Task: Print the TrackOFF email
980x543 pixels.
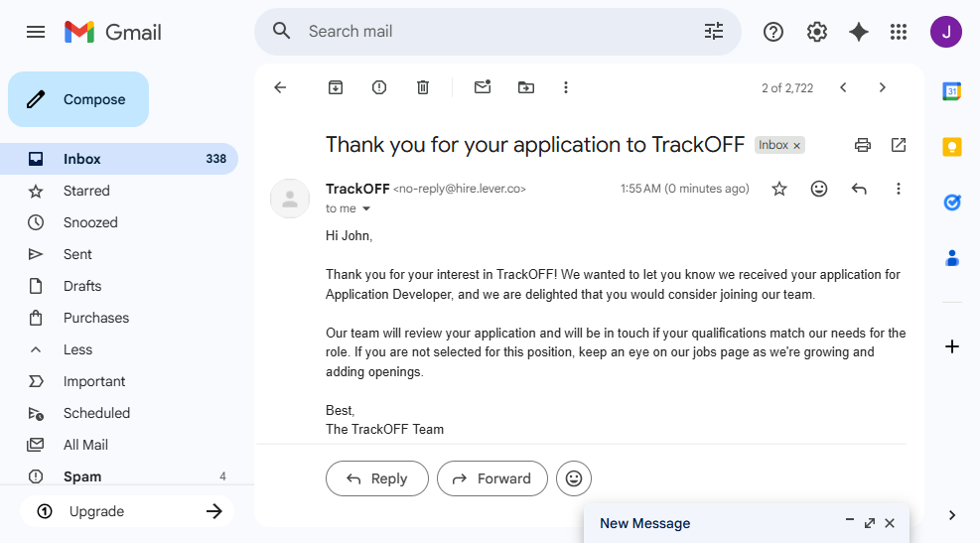Action: pyautogui.click(x=863, y=145)
